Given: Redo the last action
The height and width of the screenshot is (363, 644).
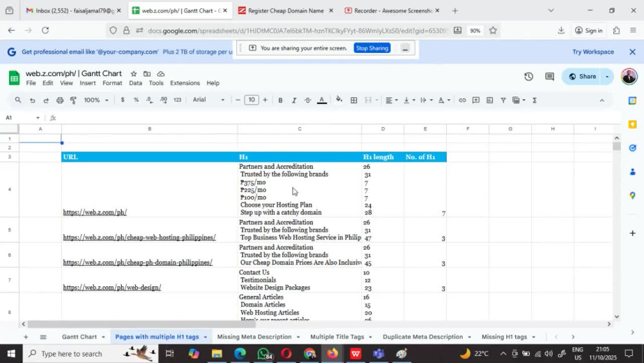Looking at the screenshot, I should [x=46, y=100].
